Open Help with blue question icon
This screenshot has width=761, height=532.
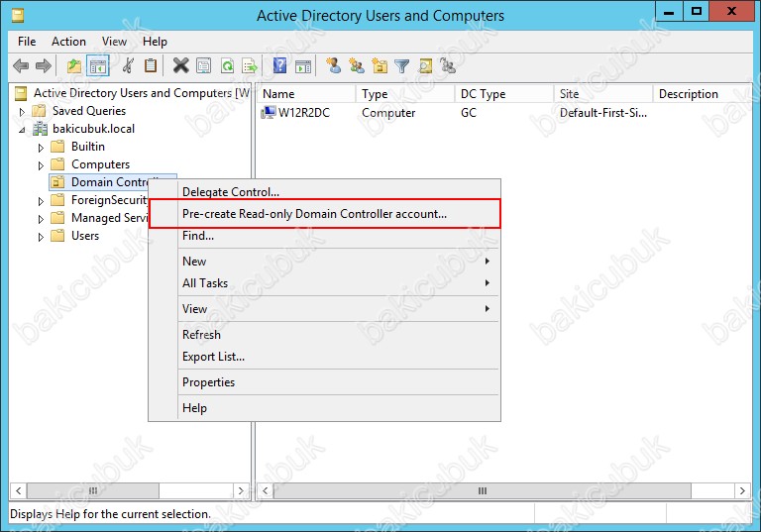pyautogui.click(x=280, y=65)
